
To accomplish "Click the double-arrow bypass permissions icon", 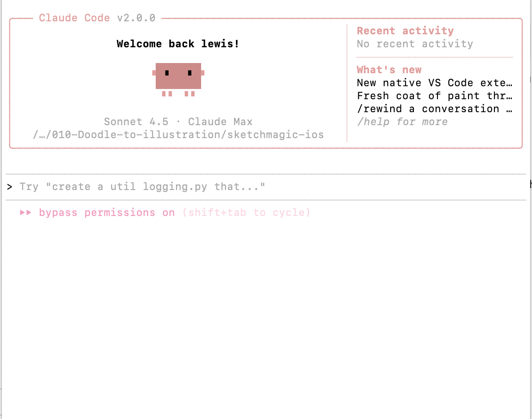I will [x=26, y=213].
